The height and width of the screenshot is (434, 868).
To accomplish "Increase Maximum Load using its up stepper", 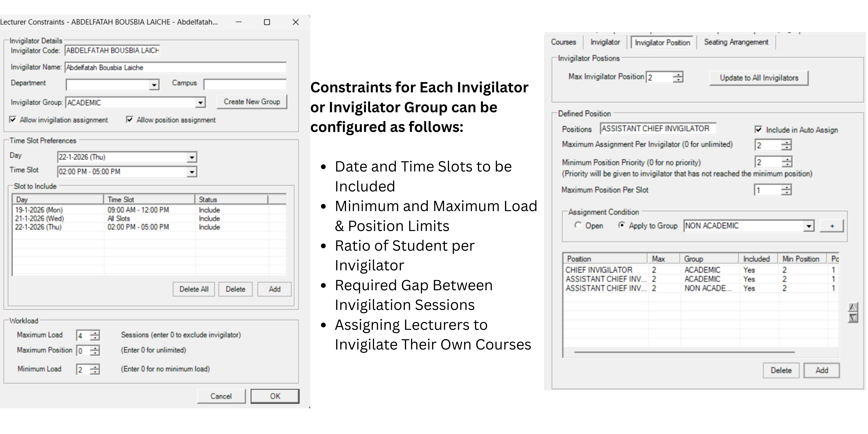I will [x=95, y=333].
